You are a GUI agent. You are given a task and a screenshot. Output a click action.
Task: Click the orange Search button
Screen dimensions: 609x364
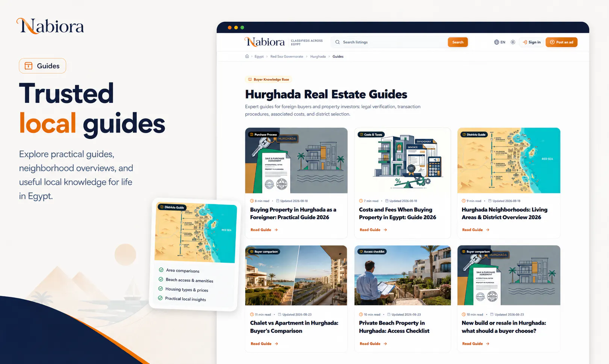(458, 42)
